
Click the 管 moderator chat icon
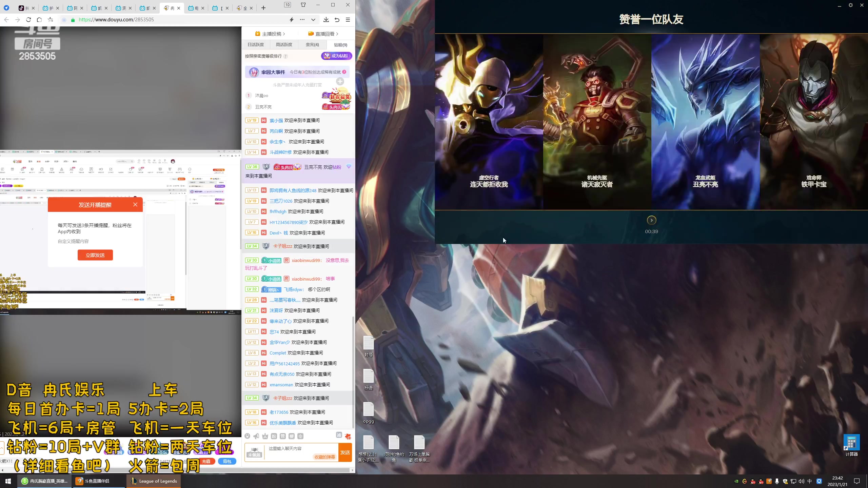[x=283, y=436]
